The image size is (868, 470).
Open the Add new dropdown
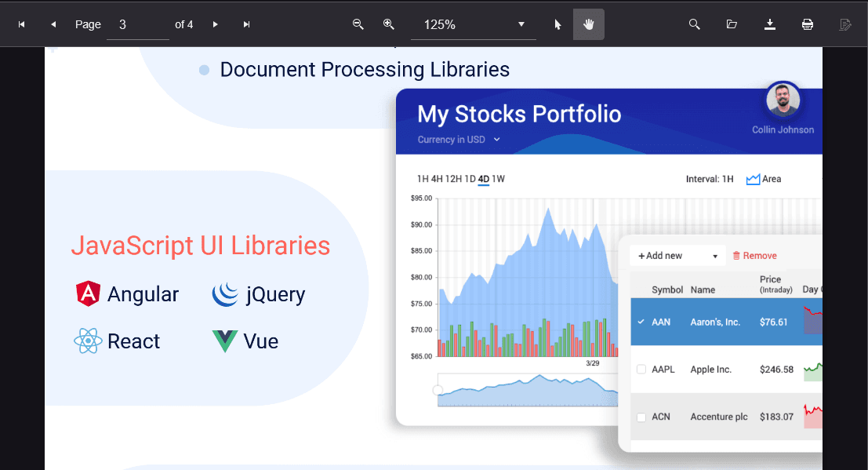tap(677, 256)
